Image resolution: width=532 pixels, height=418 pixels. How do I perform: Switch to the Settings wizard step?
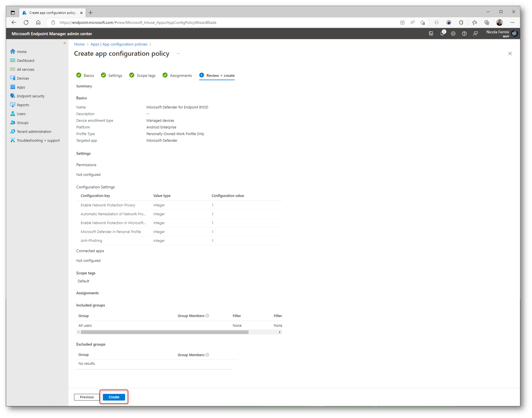112,75
